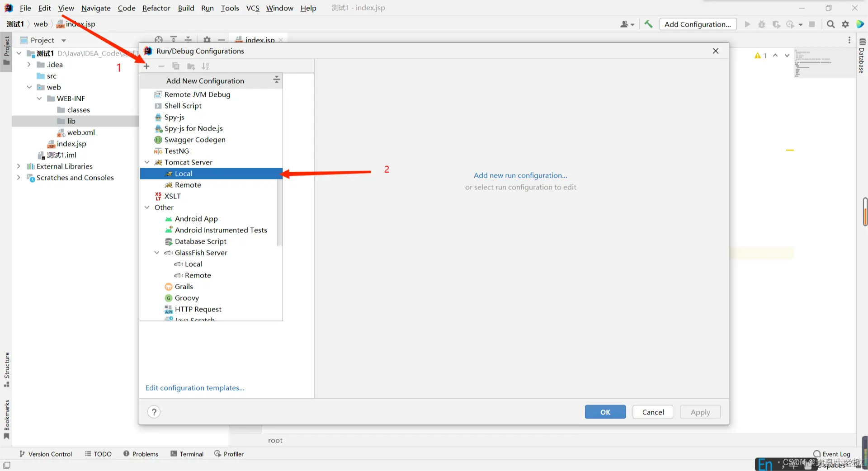Open the VCS menu
The height and width of the screenshot is (471, 868).
click(x=253, y=8)
